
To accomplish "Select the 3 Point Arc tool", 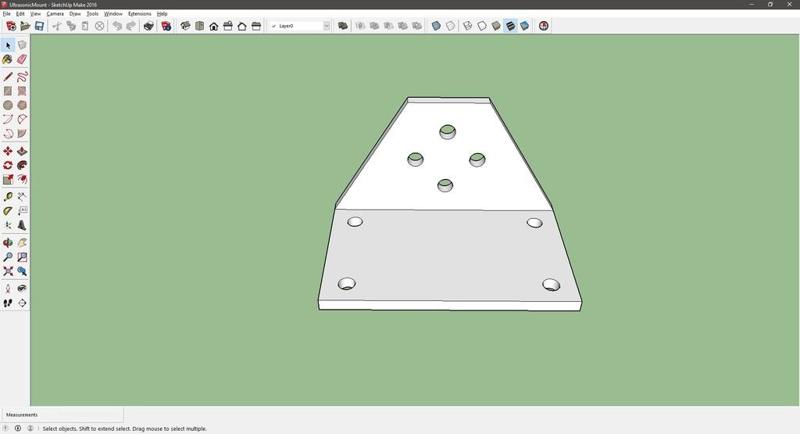I will pyautogui.click(x=8, y=134).
